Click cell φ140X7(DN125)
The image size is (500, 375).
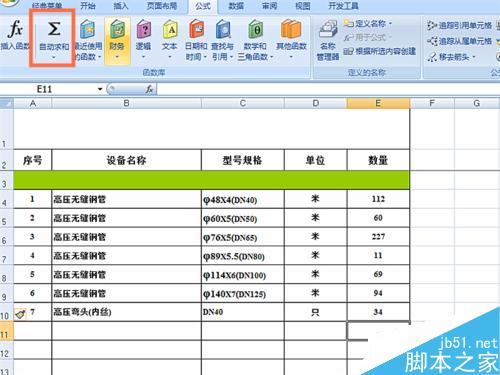click(x=243, y=294)
